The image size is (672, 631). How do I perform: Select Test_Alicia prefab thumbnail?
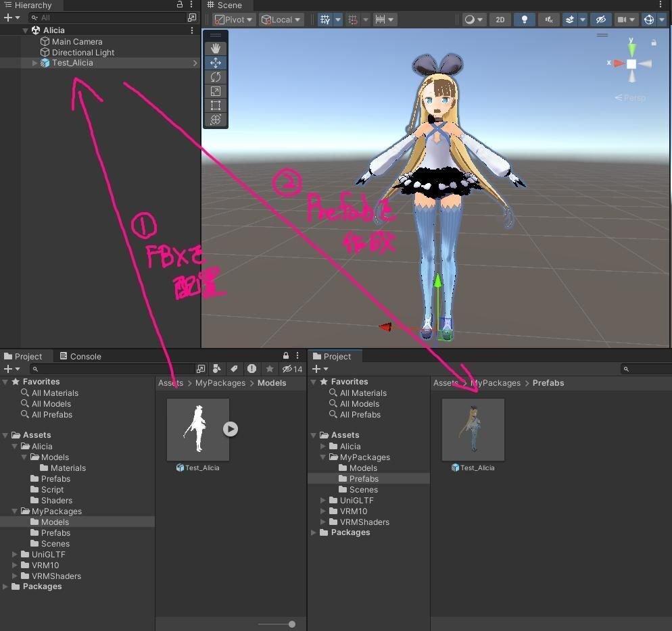[x=473, y=430]
